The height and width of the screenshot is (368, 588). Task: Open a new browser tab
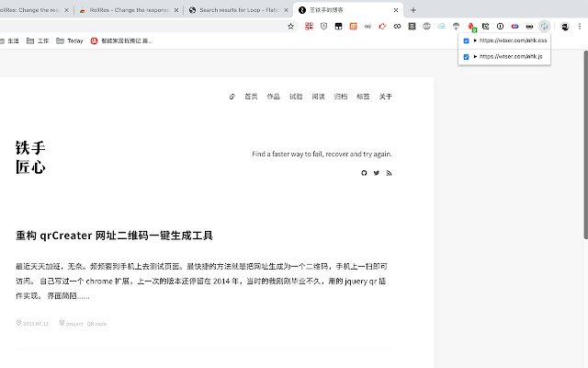coord(413,10)
